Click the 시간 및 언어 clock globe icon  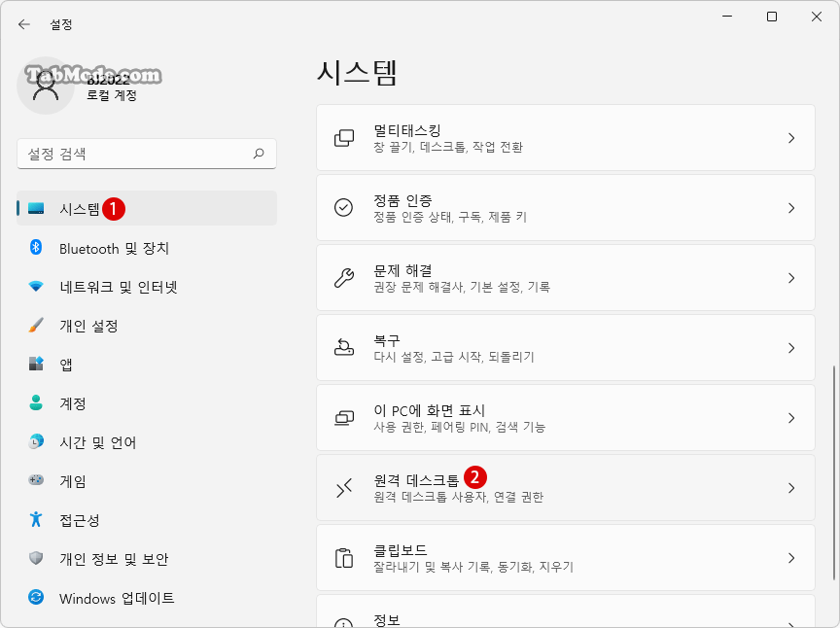point(36,441)
